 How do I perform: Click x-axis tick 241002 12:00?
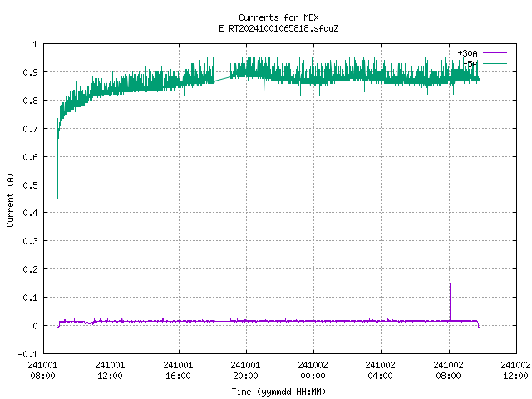[515, 371]
